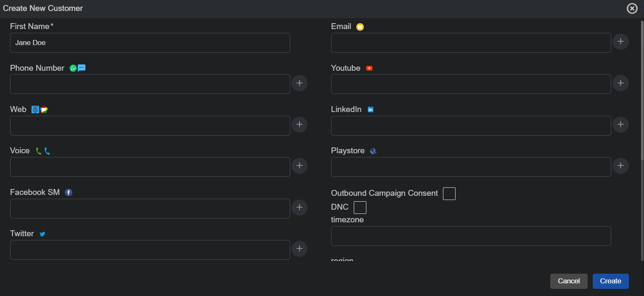Click into the timezone input field
The height and width of the screenshot is (296, 644).
tap(471, 236)
